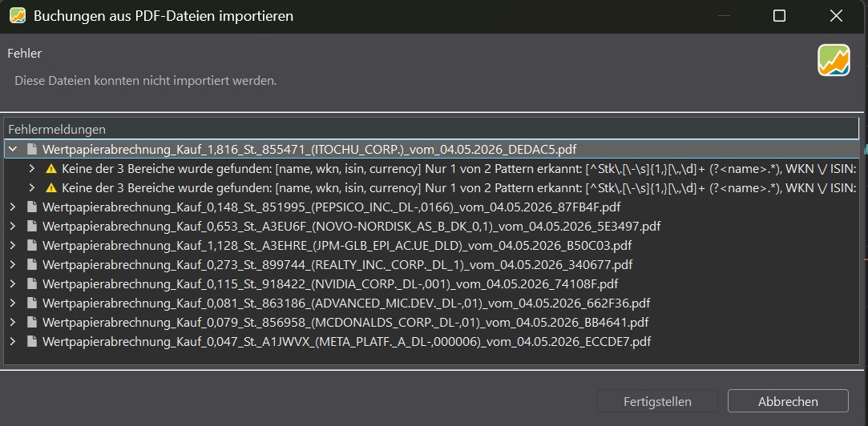Click the second yellow warning triangle icon

pyautogui.click(x=51, y=188)
